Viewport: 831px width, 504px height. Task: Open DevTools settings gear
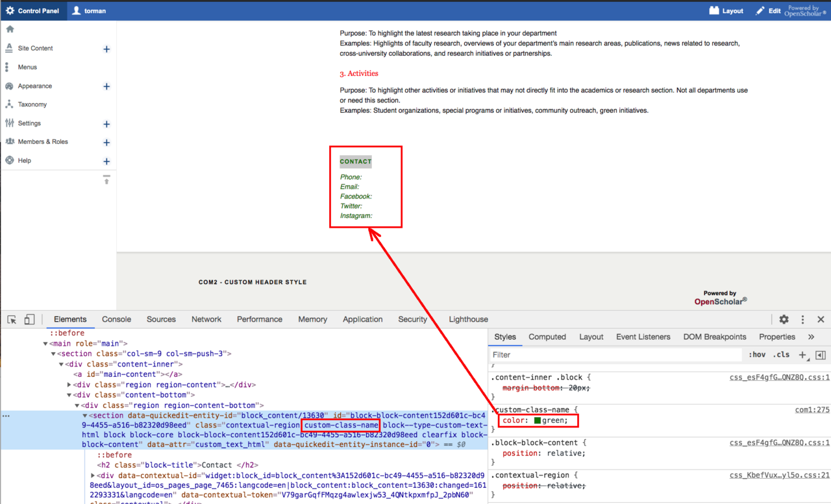pyautogui.click(x=784, y=319)
